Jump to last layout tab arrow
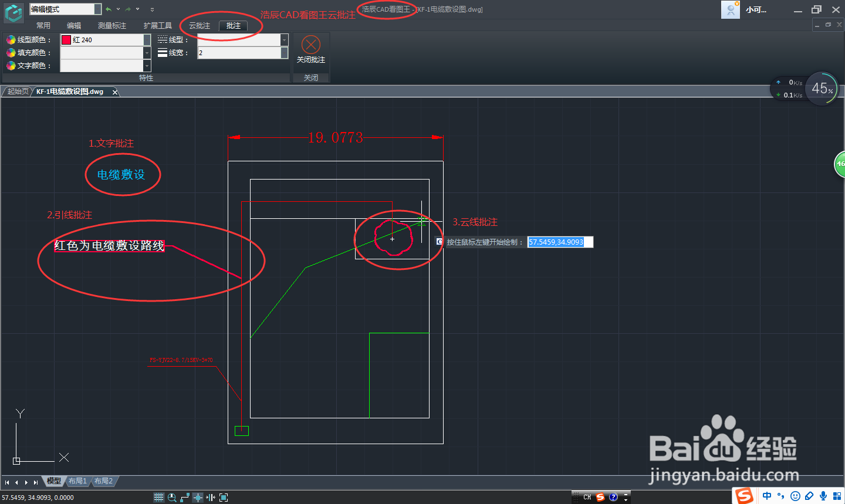845x504 pixels. point(36,482)
